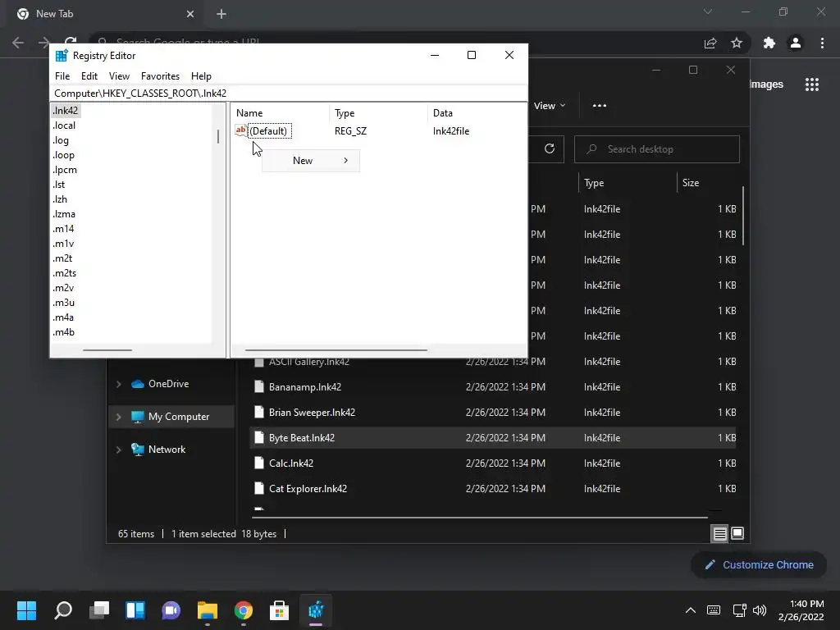Open the New submenu in context menu
Image resolution: width=840 pixels, height=630 pixels.
(311, 160)
